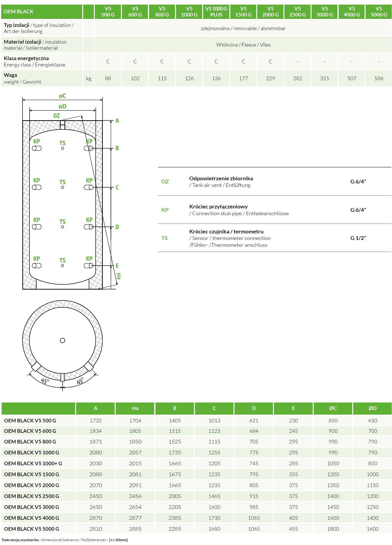
Task: Click the øC diameter dimension label
Action: pyautogui.click(x=63, y=96)
